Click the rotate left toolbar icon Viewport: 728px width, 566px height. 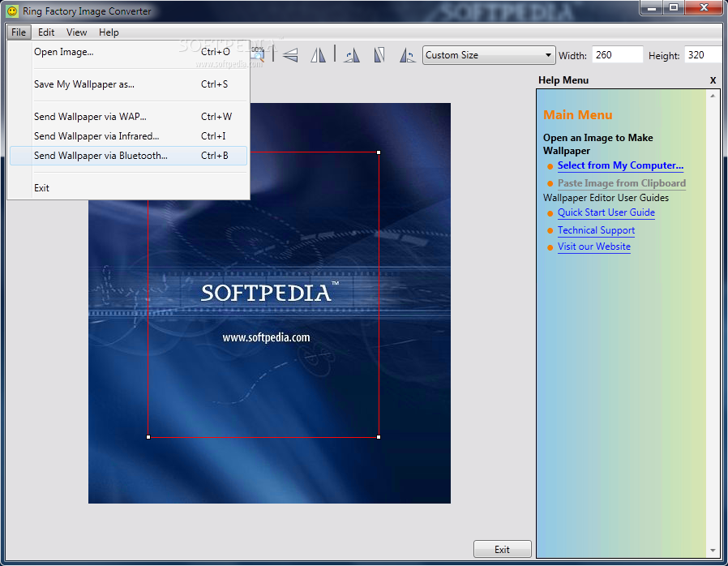(x=352, y=55)
